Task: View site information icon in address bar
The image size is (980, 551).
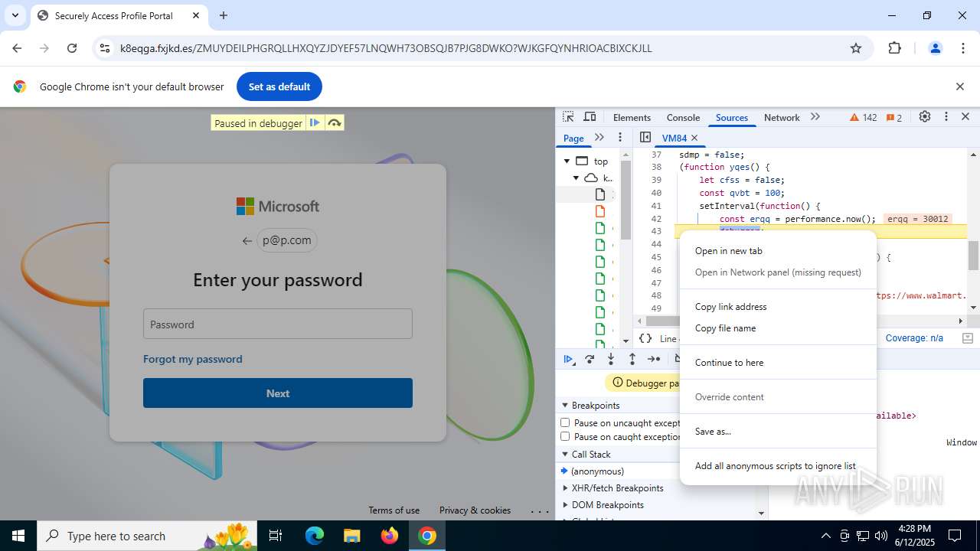Action: click(104, 48)
